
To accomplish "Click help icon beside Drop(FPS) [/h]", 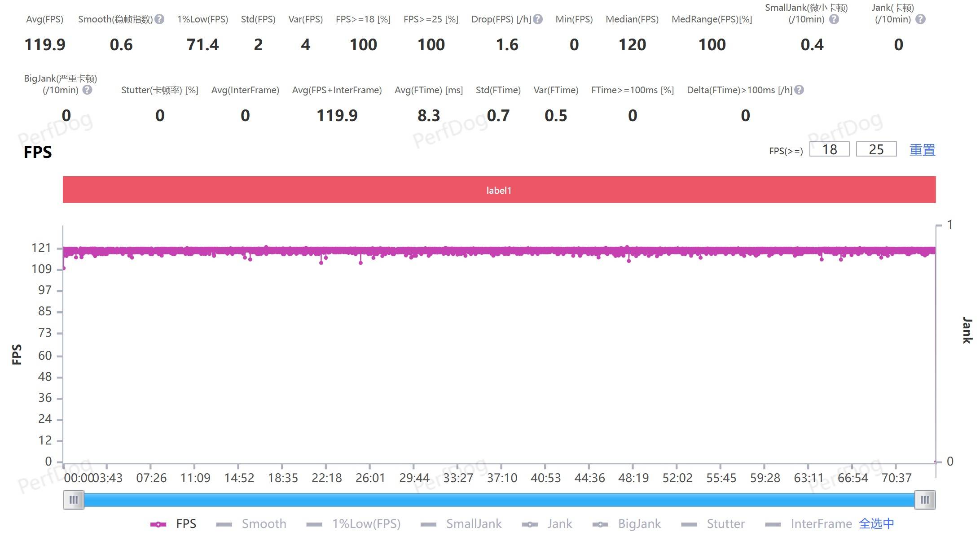I will [x=538, y=19].
